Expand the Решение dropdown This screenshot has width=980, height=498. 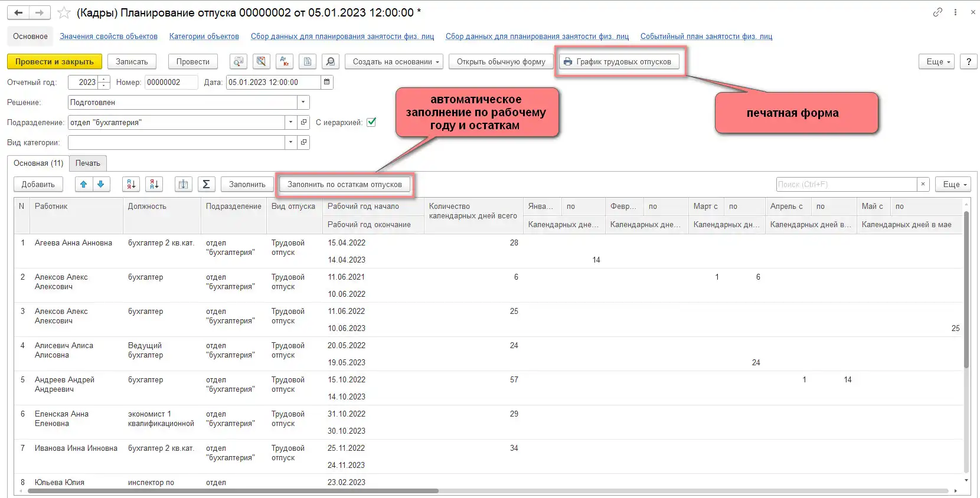303,103
